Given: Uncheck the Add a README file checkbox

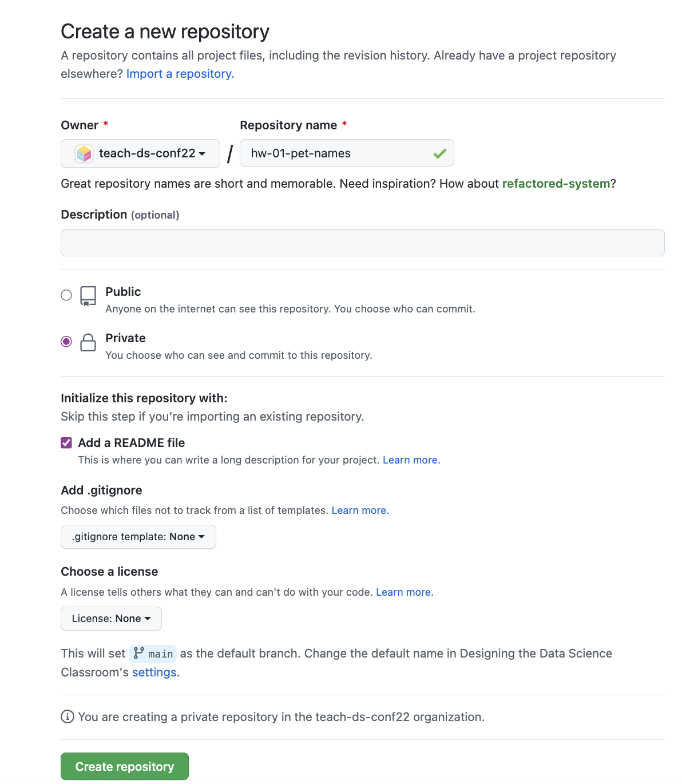Looking at the screenshot, I should click(x=66, y=443).
